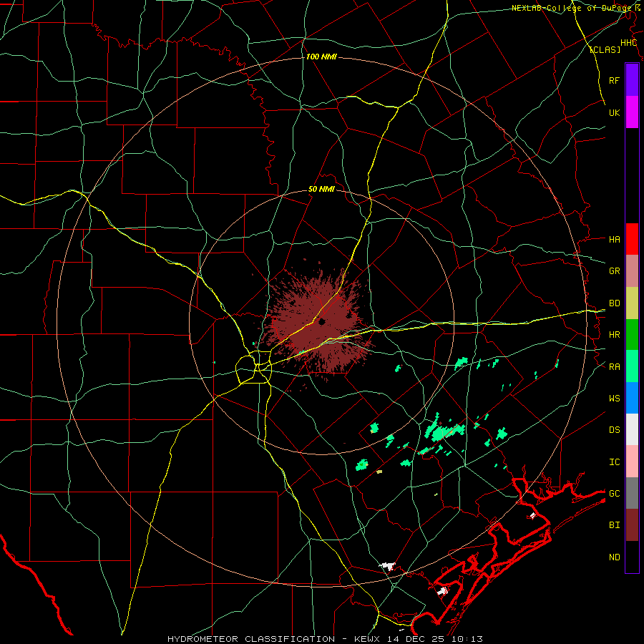Click the WS blue legend swatch
This screenshot has height=644, width=644.
[x=632, y=398]
